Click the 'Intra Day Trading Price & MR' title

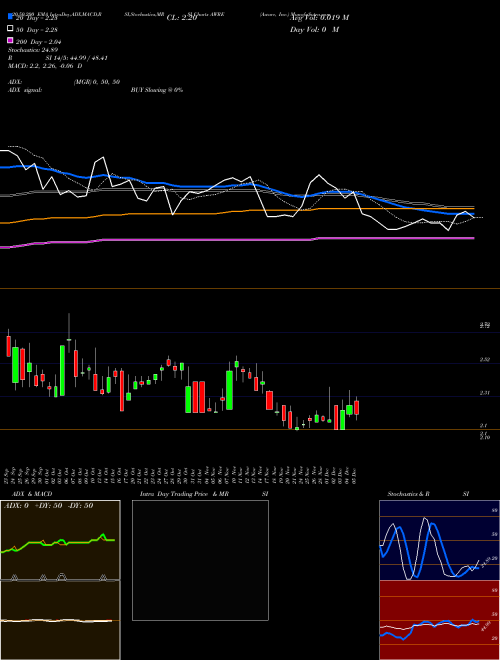click(x=184, y=494)
